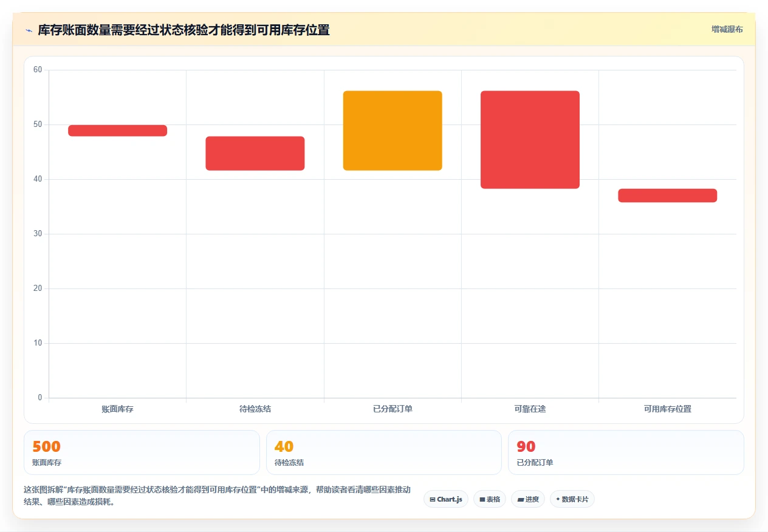Click the orange 已分配订单 bar
Image resolution: width=768 pixels, height=532 pixels.
point(393,131)
